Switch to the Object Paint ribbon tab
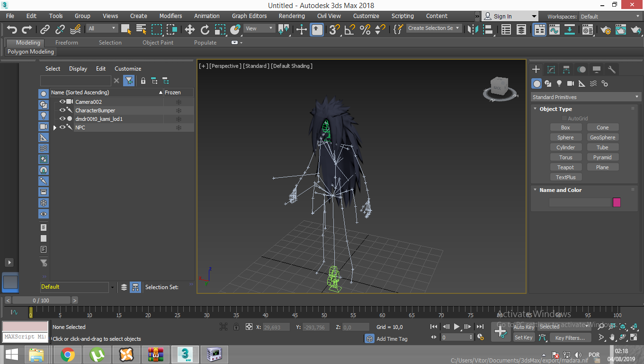 coord(158,42)
